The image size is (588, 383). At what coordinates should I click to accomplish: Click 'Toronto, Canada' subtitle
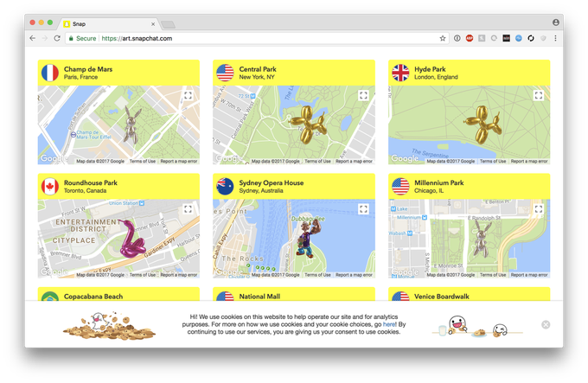coord(85,191)
